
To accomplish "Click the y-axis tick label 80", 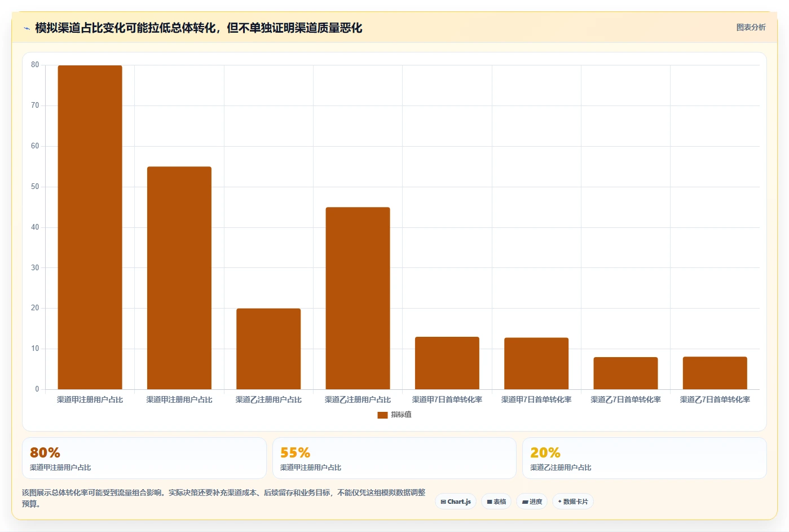I will pyautogui.click(x=35, y=65).
